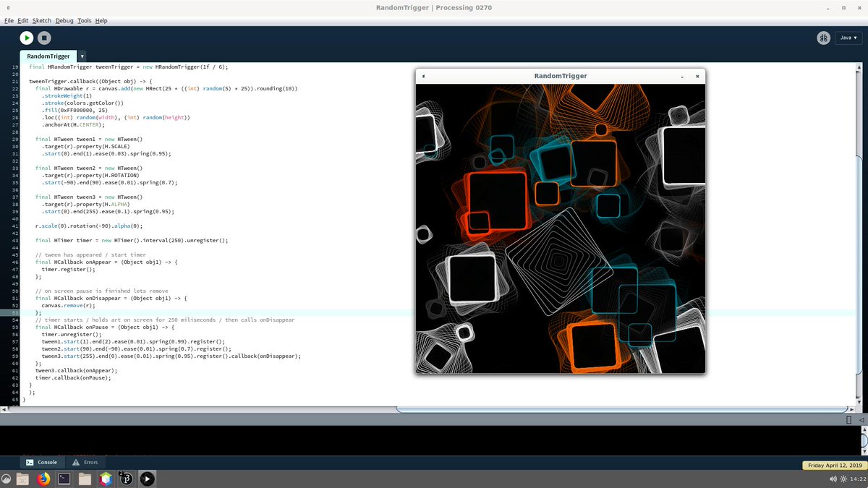
Task: Open the Help menu
Action: point(101,20)
